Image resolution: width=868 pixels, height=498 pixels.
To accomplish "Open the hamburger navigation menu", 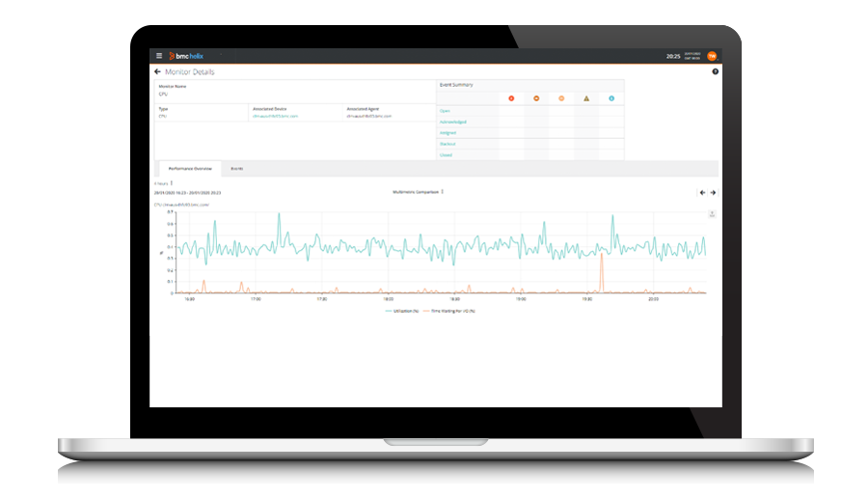I will point(159,56).
